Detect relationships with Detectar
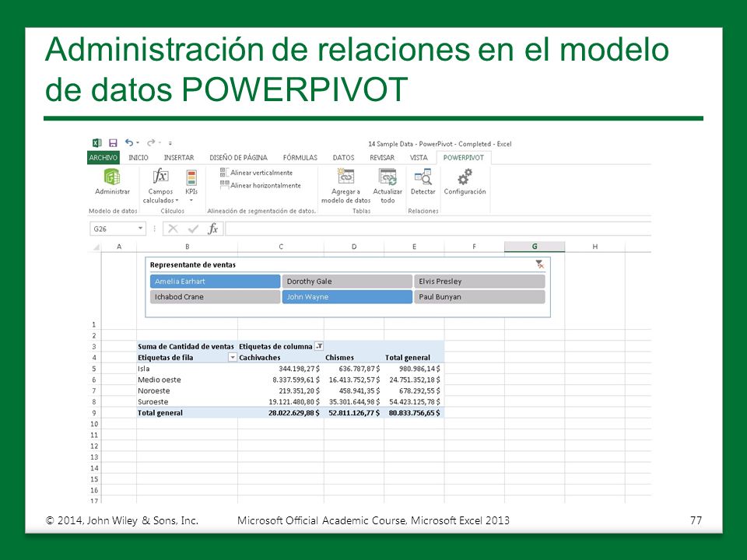747x560 pixels. tap(423, 182)
